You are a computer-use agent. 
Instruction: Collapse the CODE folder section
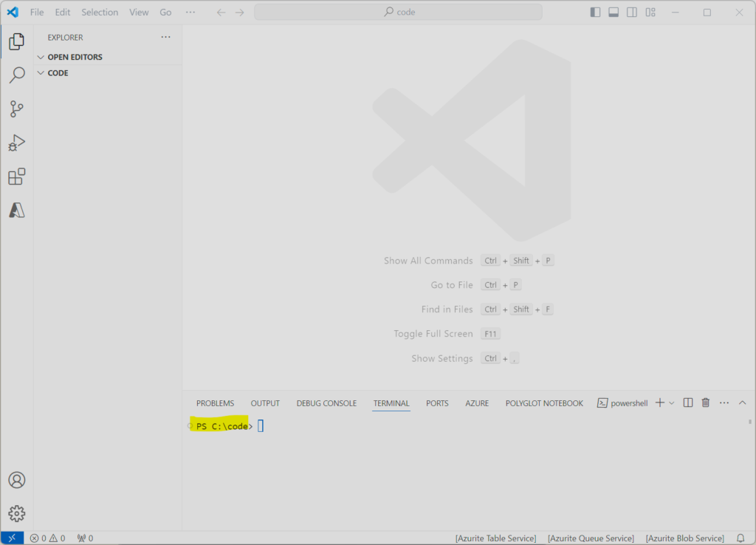(x=58, y=73)
